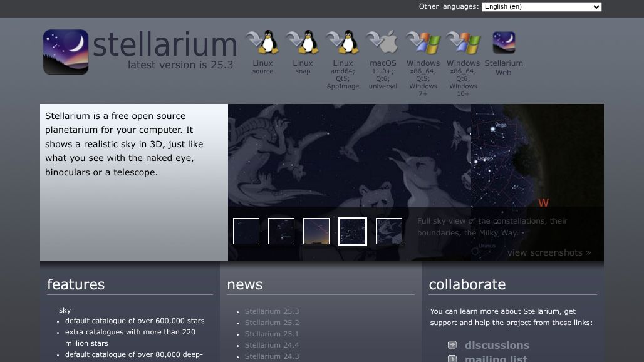Click the Linux source penguin download icon

coord(262,42)
